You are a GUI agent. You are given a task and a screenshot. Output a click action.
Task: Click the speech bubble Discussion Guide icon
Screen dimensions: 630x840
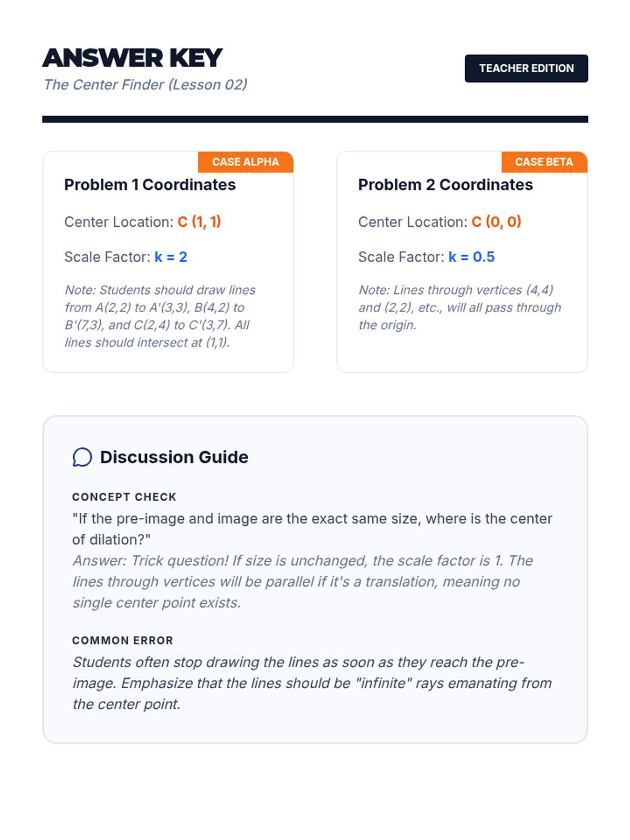coord(82,457)
